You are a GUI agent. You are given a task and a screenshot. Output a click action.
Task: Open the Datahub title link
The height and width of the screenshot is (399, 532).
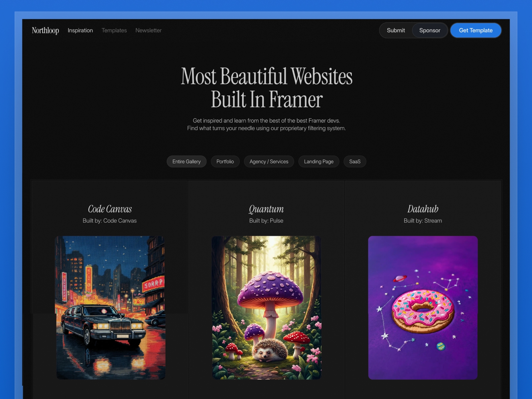click(423, 209)
